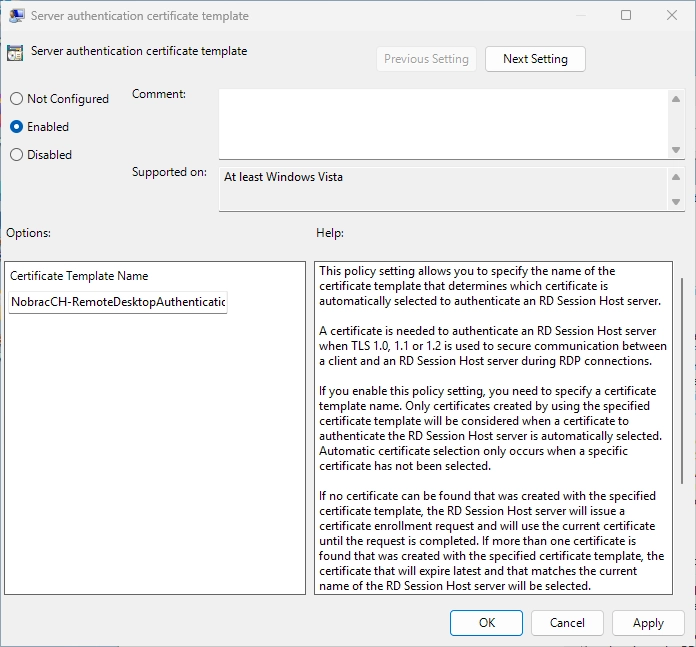Maximize the policy dialog window
The height and width of the screenshot is (647, 696).
coord(626,16)
